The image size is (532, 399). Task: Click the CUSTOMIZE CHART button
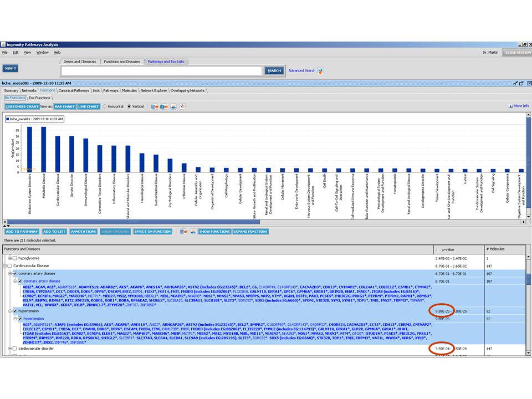coord(22,106)
